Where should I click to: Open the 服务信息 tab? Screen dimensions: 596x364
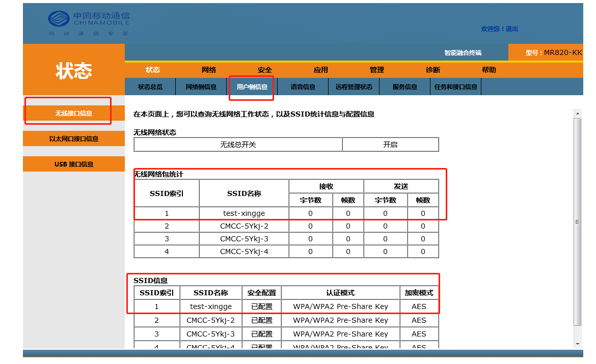[x=405, y=87]
